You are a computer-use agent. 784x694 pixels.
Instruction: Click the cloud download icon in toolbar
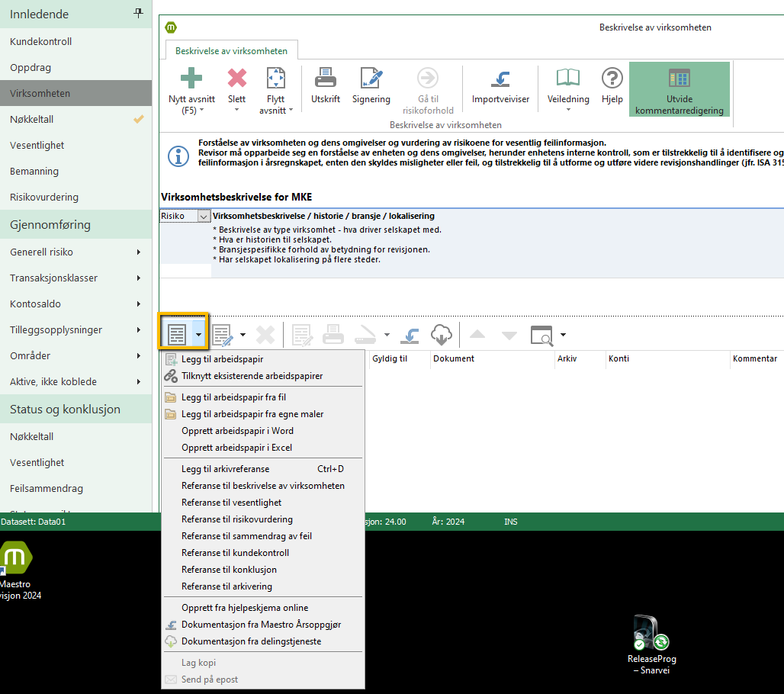[x=441, y=335]
